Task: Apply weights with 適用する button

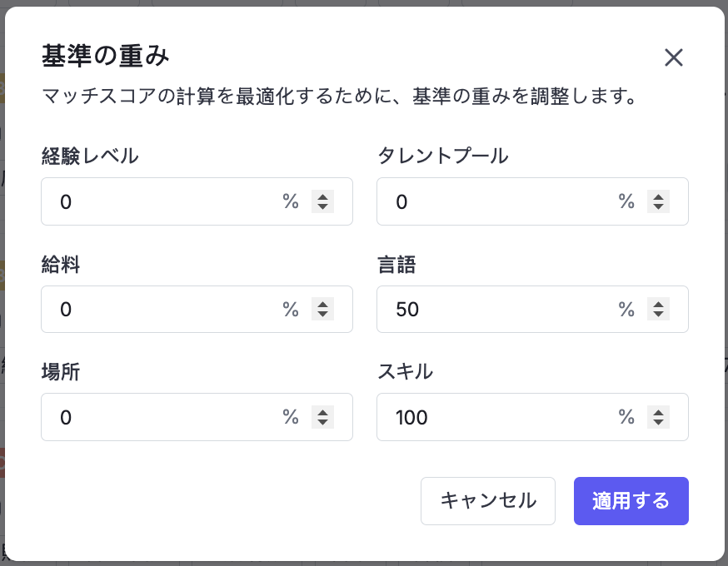Action: pyautogui.click(x=631, y=501)
